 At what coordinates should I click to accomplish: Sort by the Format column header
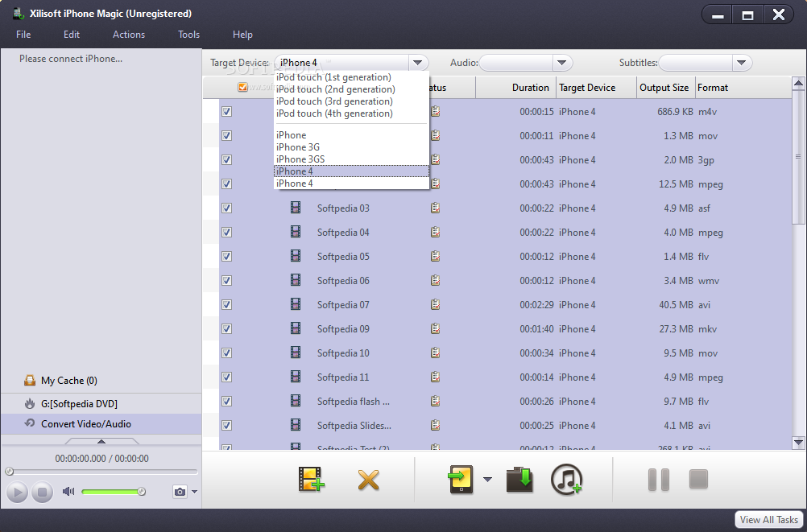tap(743, 88)
